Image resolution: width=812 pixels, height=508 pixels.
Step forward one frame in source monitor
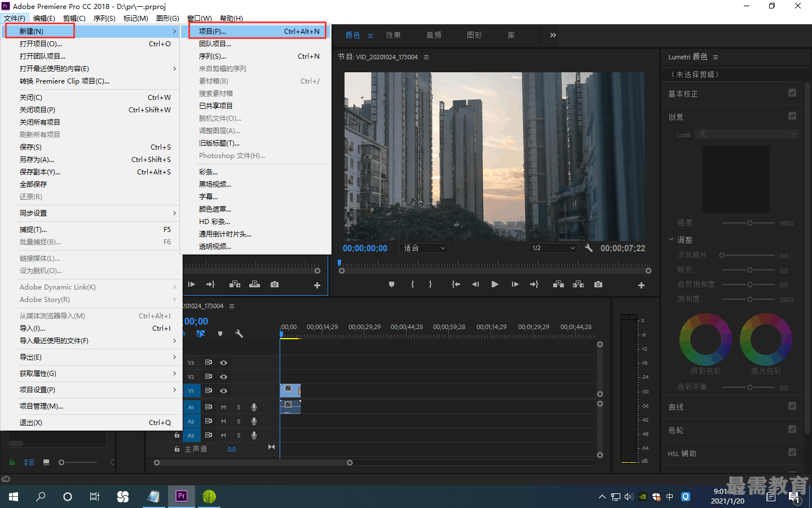coord(191,284)
